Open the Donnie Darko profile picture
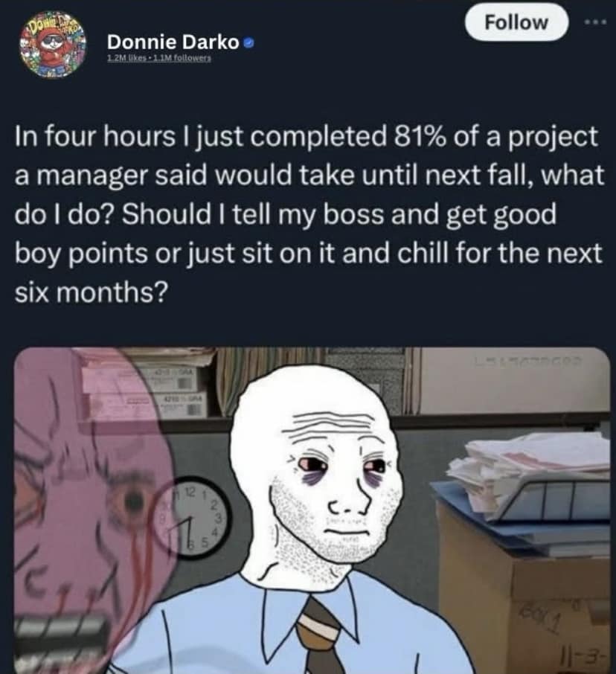 pos(52,45)
